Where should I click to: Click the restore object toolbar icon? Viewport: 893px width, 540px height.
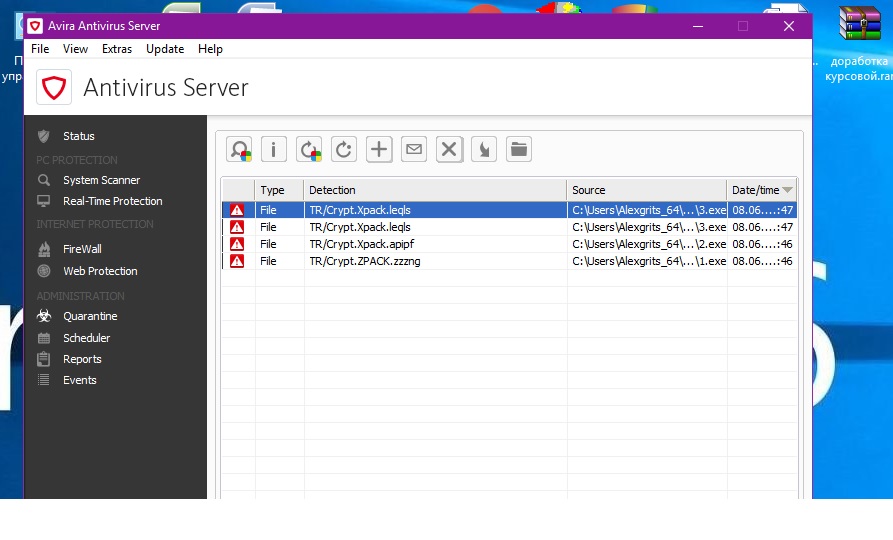[343, 150]
